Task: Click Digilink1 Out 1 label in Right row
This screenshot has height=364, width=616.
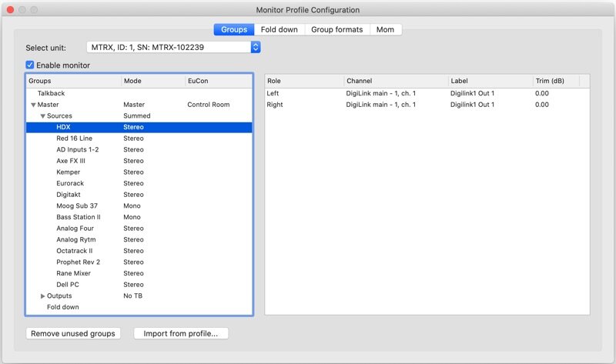Action: [x=472, y=105]
